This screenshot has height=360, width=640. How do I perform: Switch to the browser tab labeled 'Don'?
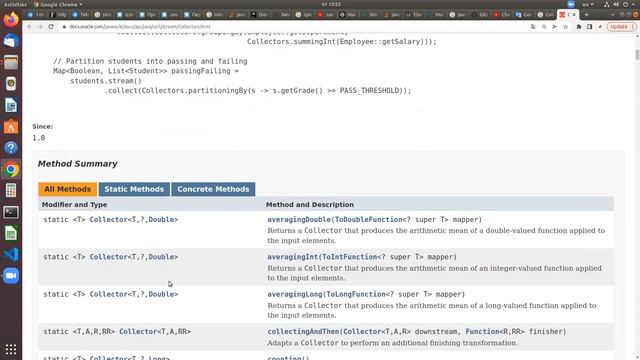259,15
